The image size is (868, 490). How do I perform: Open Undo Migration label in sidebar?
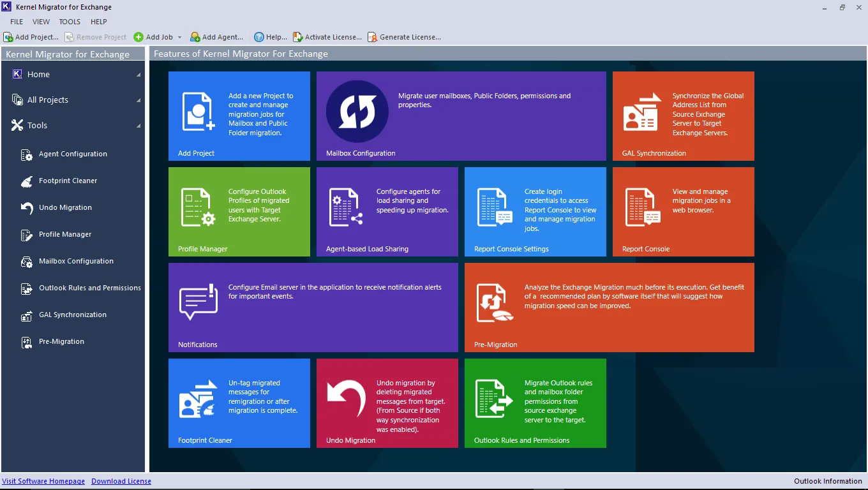coord(65,207)
